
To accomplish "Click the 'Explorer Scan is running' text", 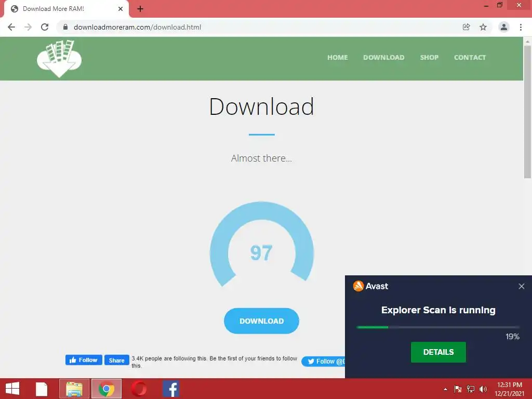I will [x=438, y=310].
